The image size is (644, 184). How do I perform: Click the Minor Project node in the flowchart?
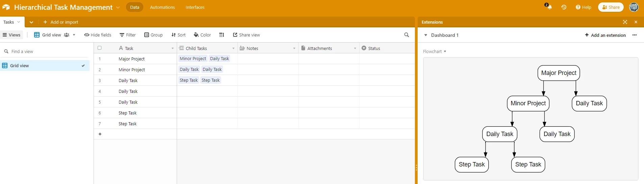(x=528, y=103)
